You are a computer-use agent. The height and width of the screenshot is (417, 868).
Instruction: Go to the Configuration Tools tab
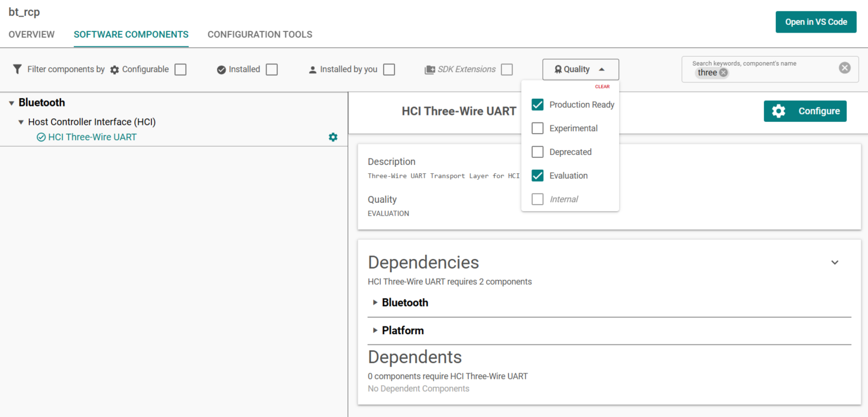260,34
